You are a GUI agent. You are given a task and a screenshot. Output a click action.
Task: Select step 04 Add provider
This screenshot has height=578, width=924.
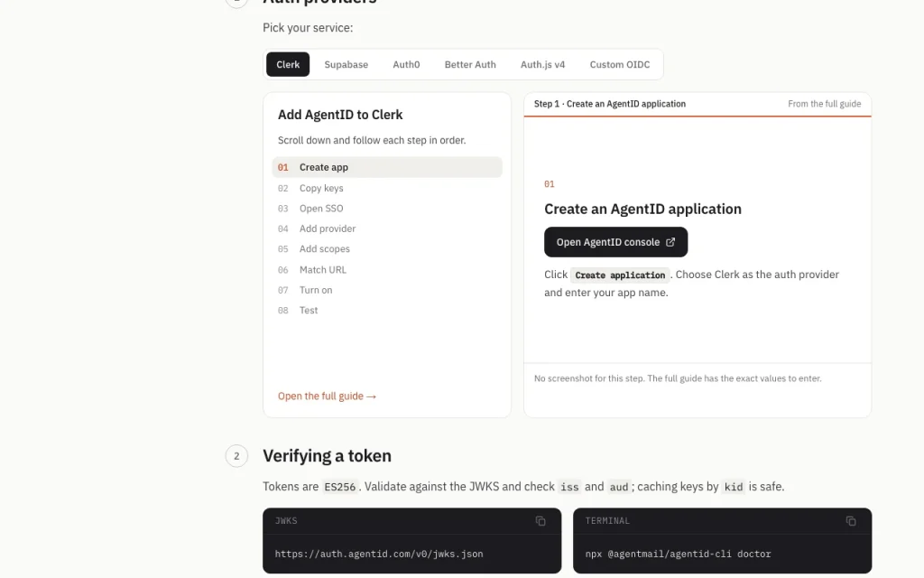(x=386, y=228)
